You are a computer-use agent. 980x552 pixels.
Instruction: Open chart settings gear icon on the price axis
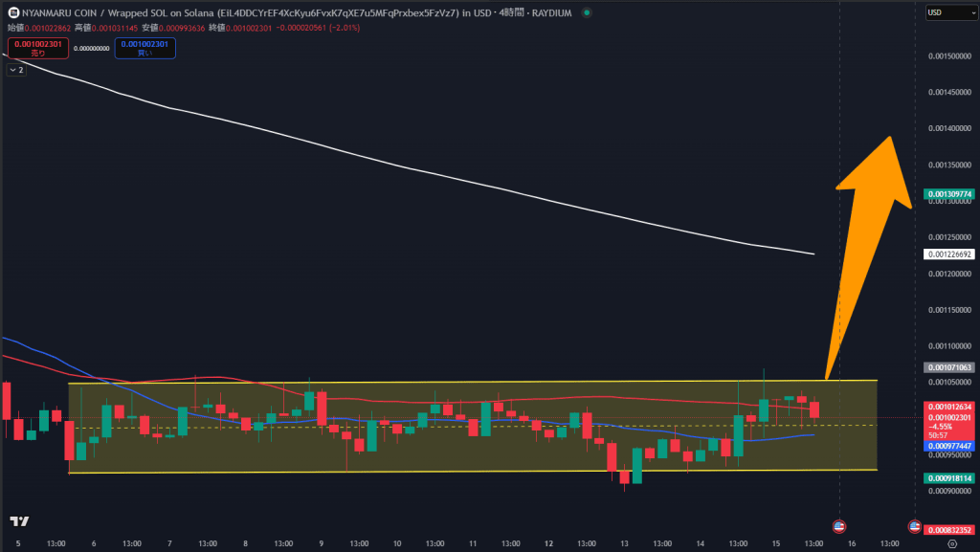952,544
